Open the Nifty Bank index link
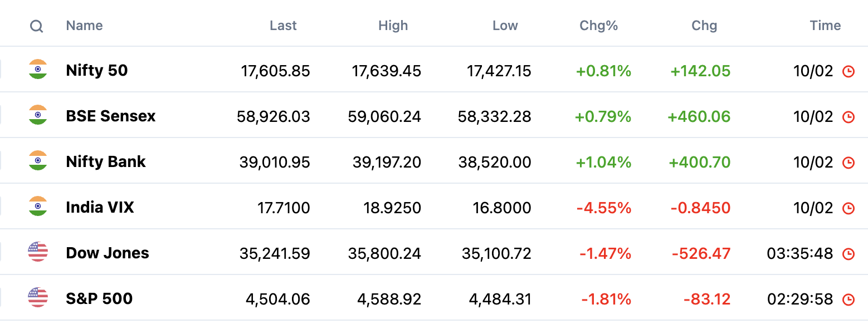This screenshot has width=868, height=324. tap(106, 161)
